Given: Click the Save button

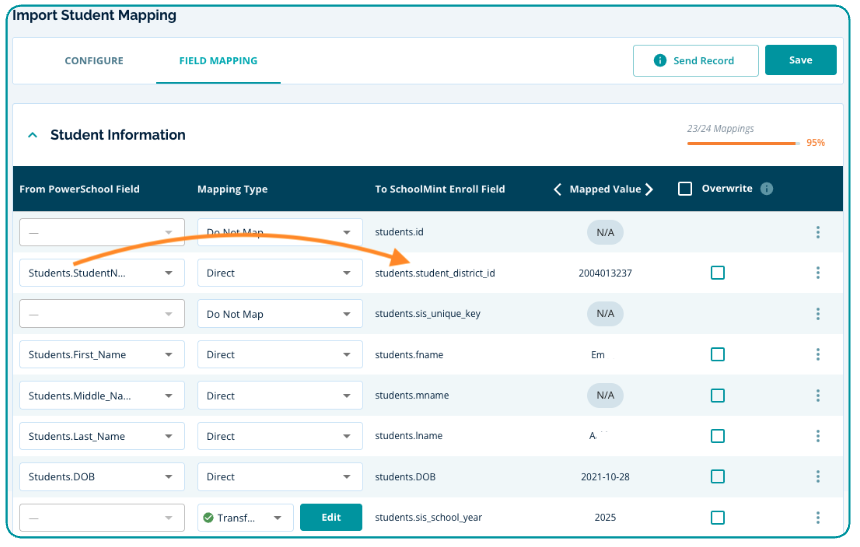Looking at the screenshot, I should [800, 60].
